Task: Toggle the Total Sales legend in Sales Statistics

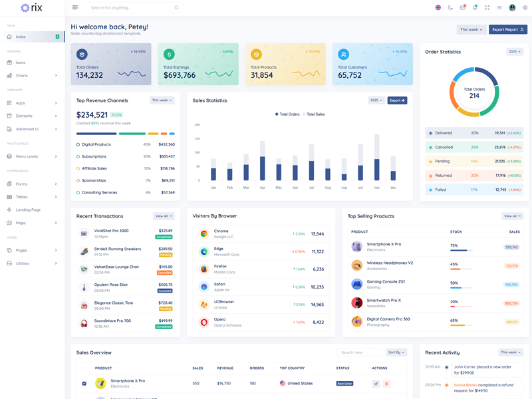Action: 313,114
